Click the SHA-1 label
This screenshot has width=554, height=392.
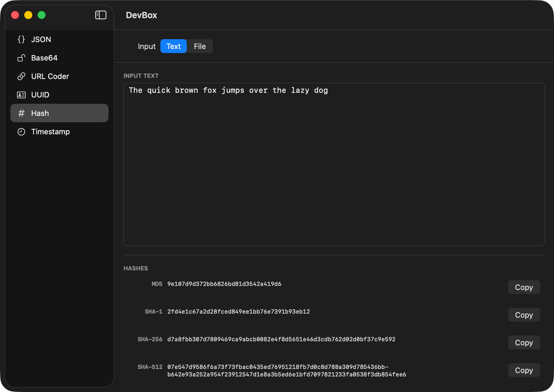tap(154, 312)
